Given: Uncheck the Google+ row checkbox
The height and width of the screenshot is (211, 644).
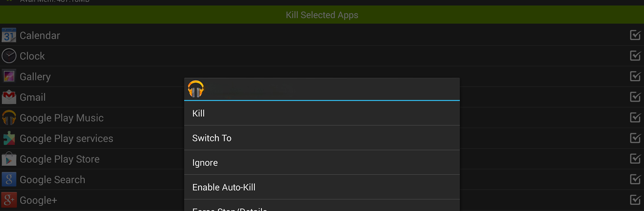Looking at the screenshot, I should [635, 200].
